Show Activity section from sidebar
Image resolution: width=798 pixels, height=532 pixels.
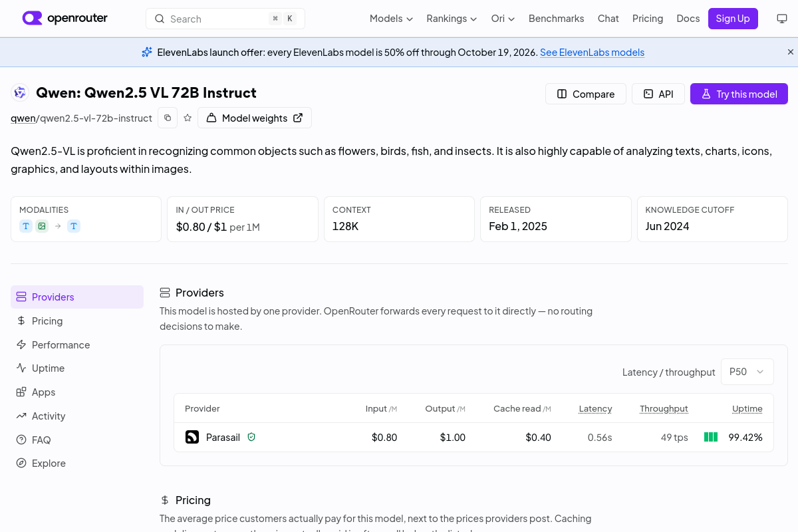(77, 416)
